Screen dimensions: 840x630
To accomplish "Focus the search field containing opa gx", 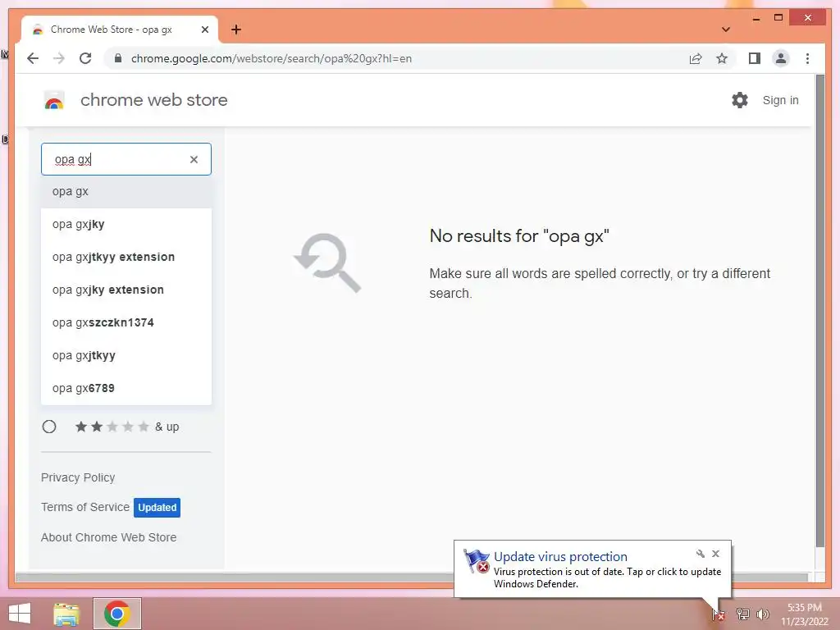I will 126,159.
